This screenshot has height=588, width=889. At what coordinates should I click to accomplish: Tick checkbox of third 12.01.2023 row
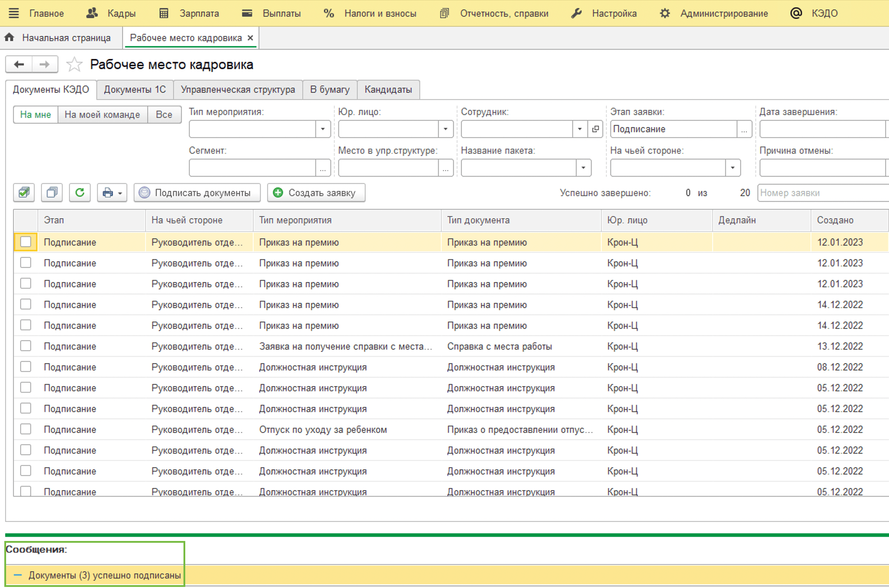click(25, 284)
